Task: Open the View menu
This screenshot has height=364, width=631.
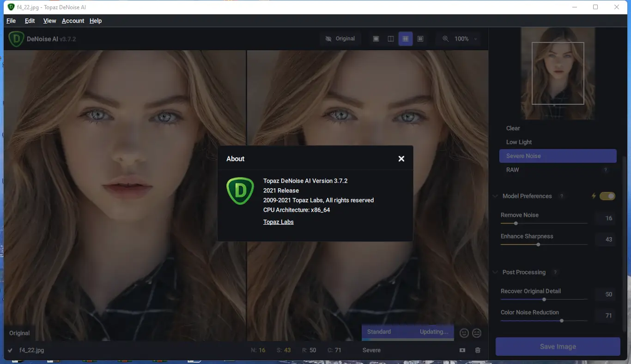Action: (49, 21)
